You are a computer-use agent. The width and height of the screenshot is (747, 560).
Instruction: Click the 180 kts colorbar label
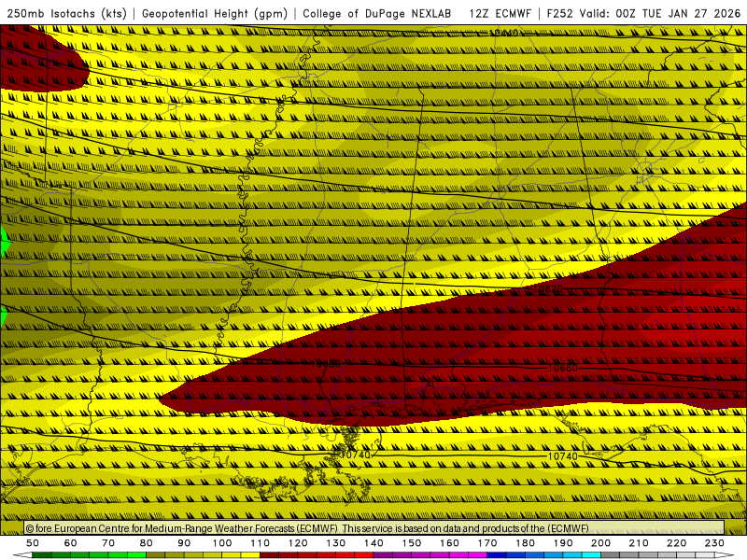(x=525, y=543)
